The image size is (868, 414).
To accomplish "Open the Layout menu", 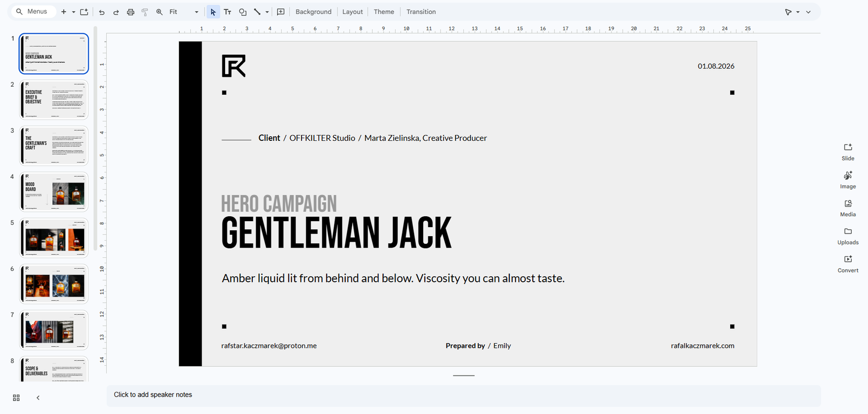I will pyautogui.click(x=353, y=12).
